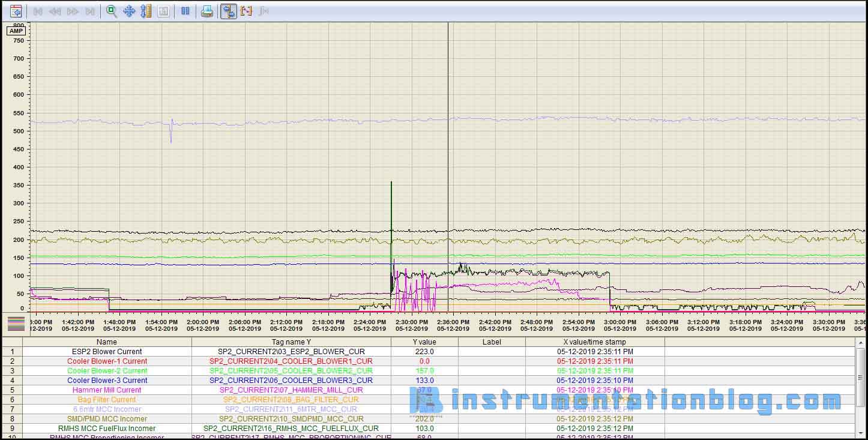Click the table scrollbar down arrow
Screen dimensions: 868x440
tap(860, 433)
